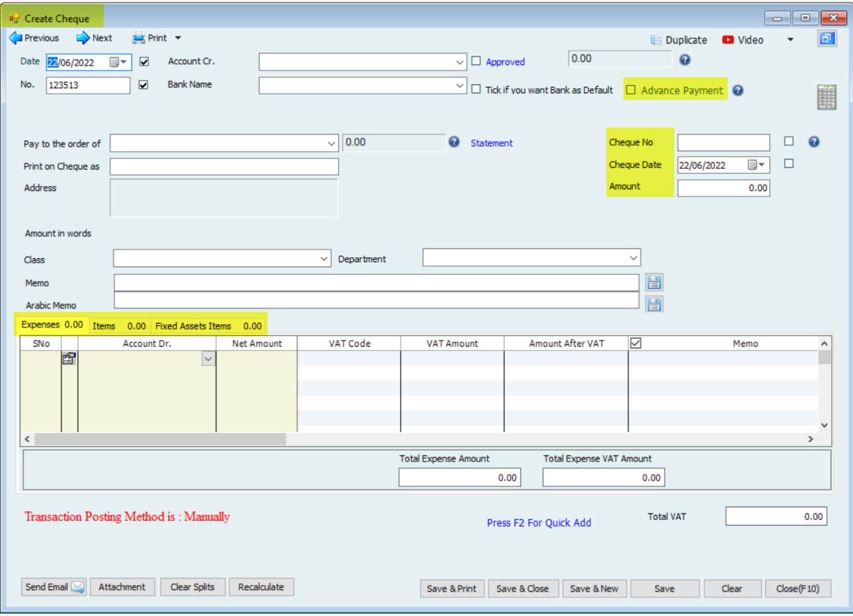
Task: Click the Clear button
Action: 732,588
